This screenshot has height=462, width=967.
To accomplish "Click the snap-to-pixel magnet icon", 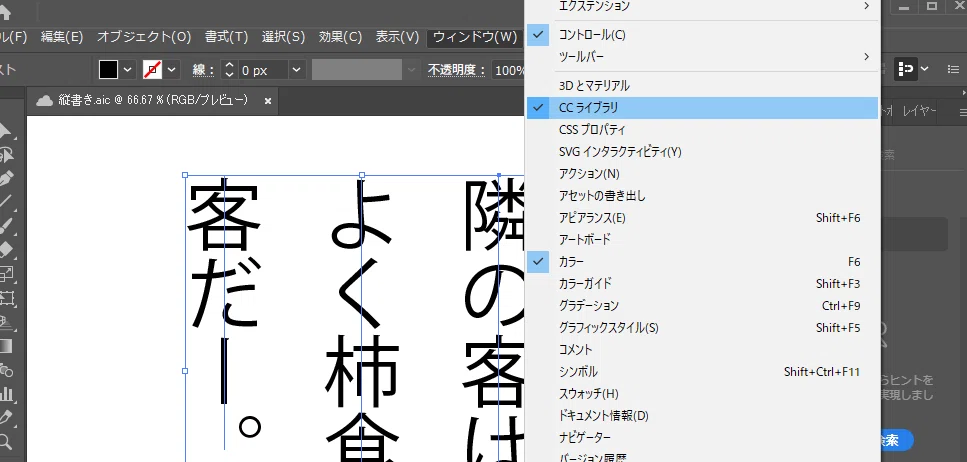I will click(x=905, y=70).
